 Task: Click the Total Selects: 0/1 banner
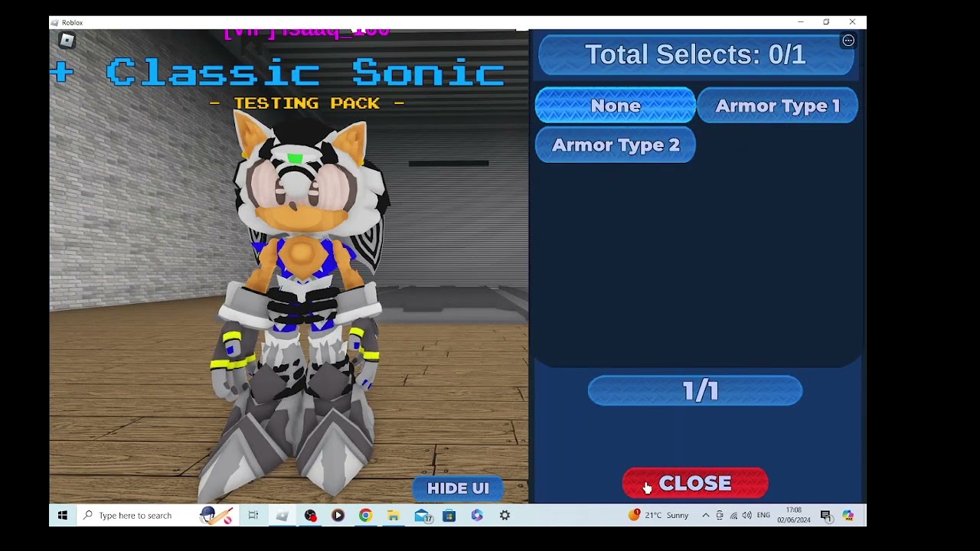point(696,55)
